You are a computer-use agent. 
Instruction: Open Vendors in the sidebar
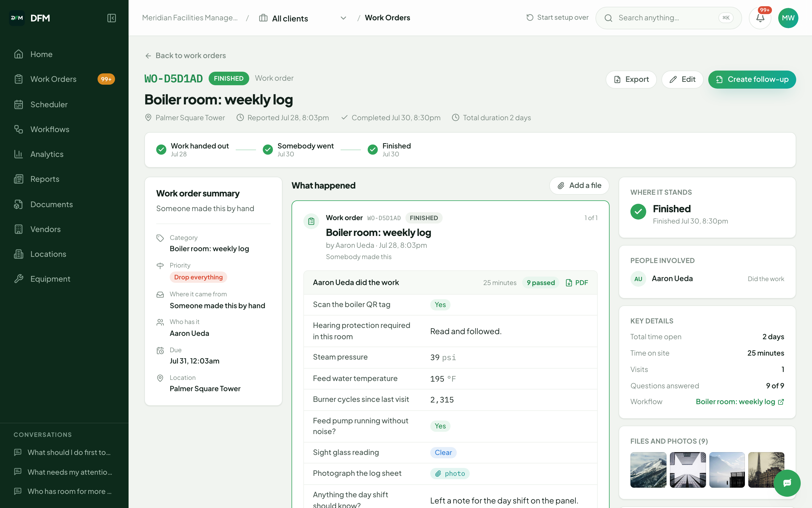point(64,229)
